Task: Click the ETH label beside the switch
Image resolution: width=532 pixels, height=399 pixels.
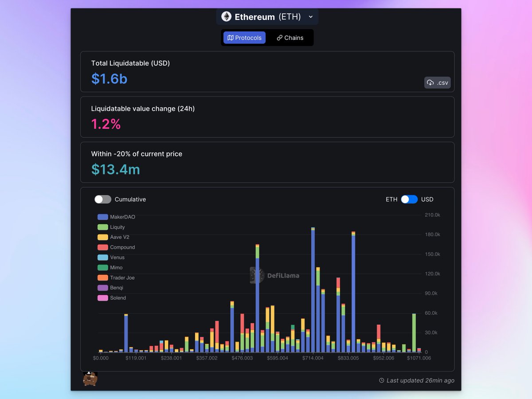Action: click(x=391, y=199)
